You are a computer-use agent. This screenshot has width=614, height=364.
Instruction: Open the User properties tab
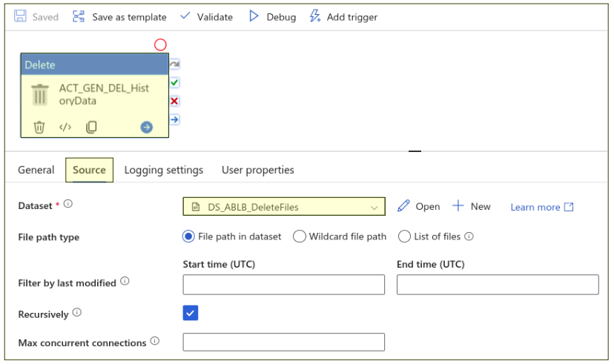point(257,170)
